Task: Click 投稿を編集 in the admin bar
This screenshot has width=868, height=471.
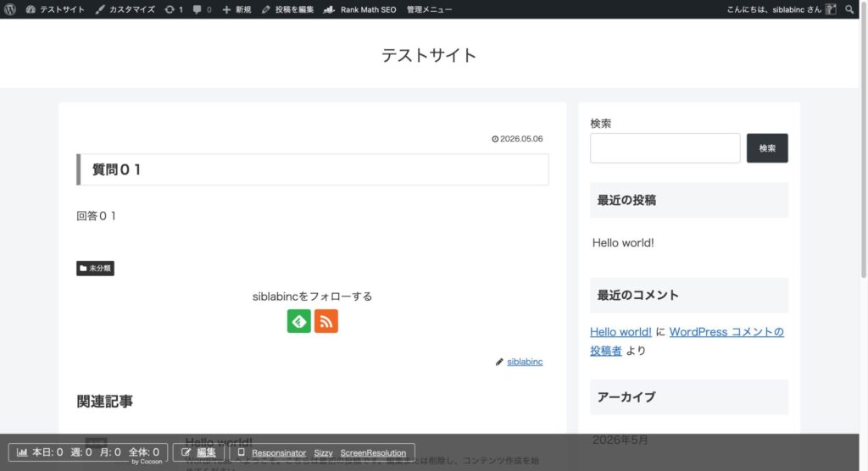Action: [x=287, y=9]
